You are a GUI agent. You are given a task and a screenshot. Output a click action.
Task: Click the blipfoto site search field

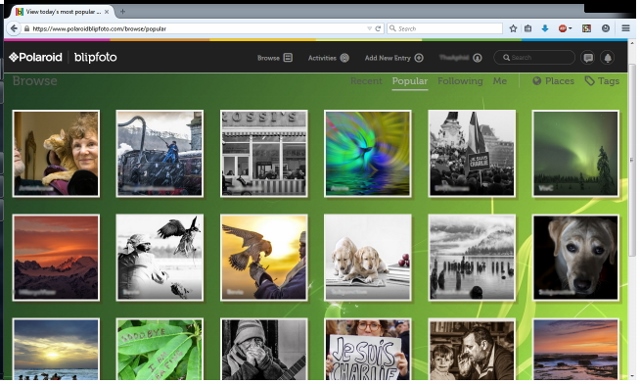pos(534,58)
